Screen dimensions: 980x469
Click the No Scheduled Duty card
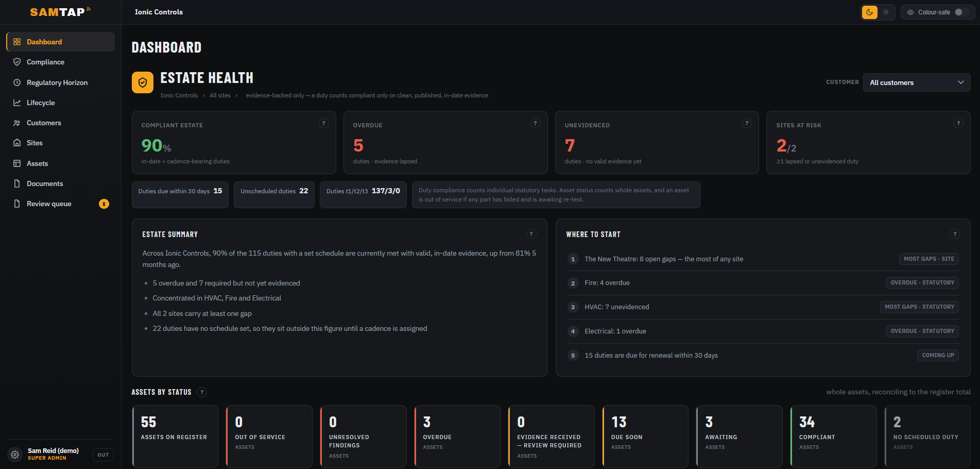(927, 436)
